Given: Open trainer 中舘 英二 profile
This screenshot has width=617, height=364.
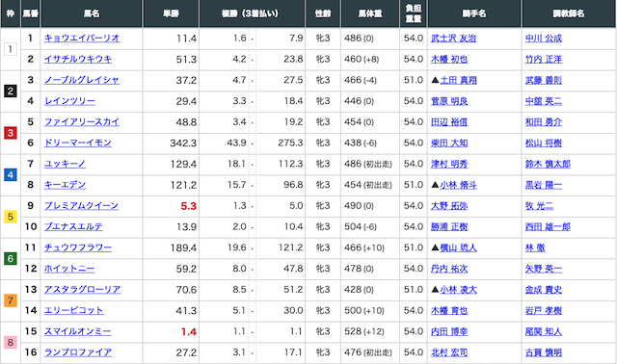Looking at the screenshot, I should (x=544, y=101).
